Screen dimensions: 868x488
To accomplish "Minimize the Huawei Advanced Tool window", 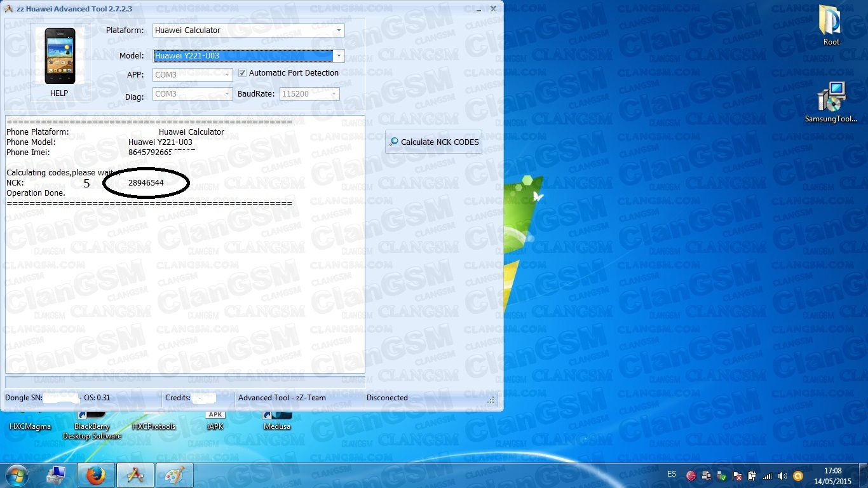I will tap(477, 8).
